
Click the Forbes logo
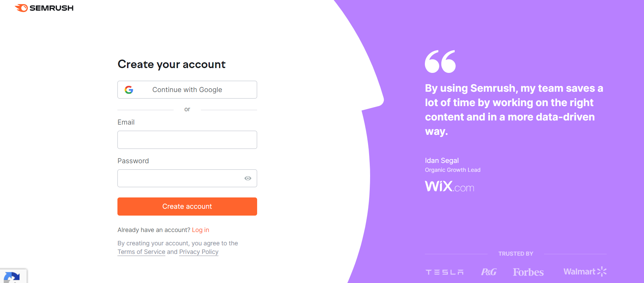528,272
